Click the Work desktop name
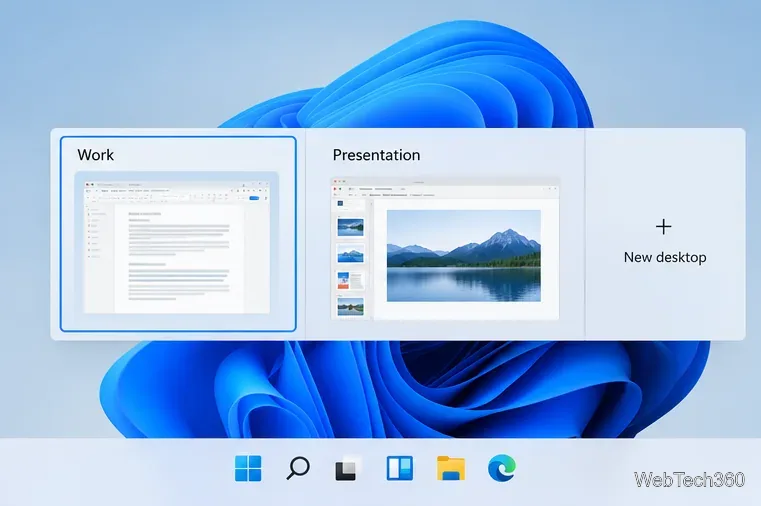 pyautogui.click(x=96, y=155)
